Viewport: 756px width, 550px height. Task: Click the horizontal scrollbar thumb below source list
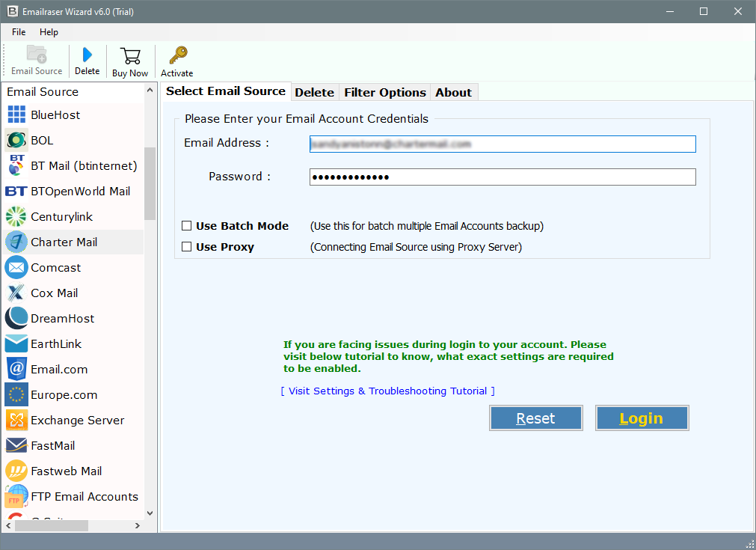[52, 525]
